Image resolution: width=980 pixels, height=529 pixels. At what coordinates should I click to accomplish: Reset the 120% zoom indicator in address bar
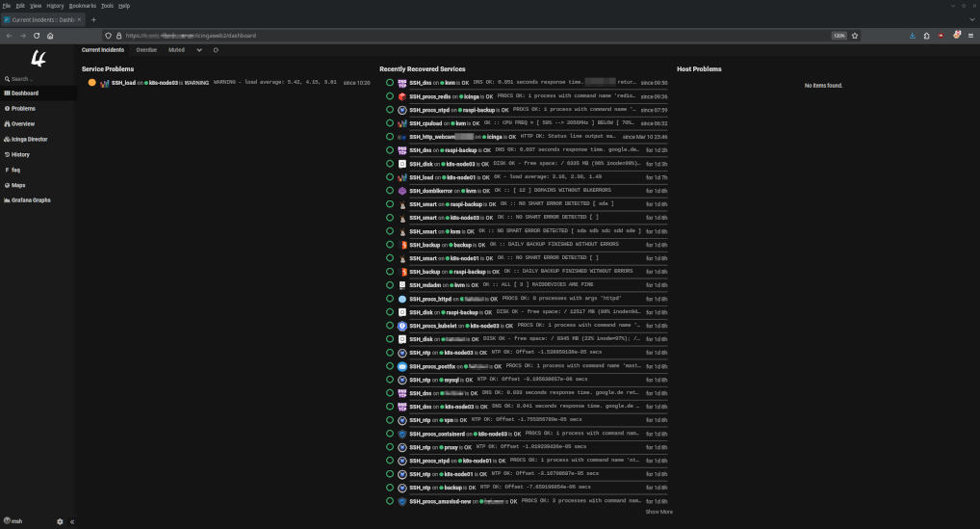pos(838,36)
